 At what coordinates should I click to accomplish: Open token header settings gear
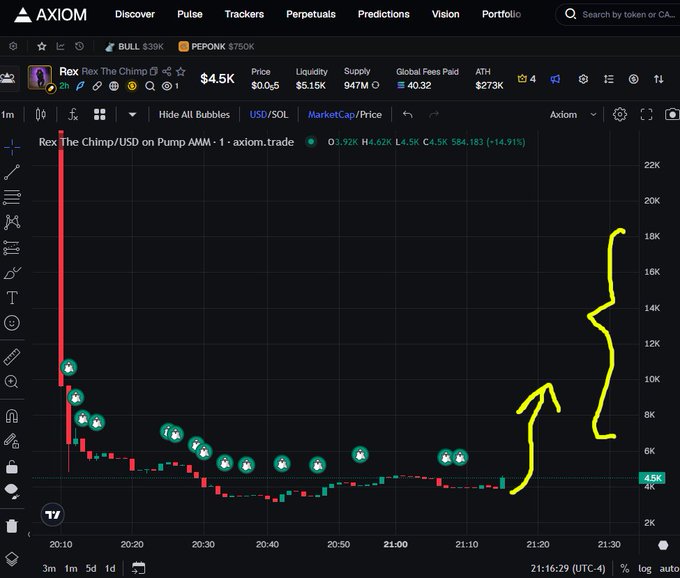point(583,79)
